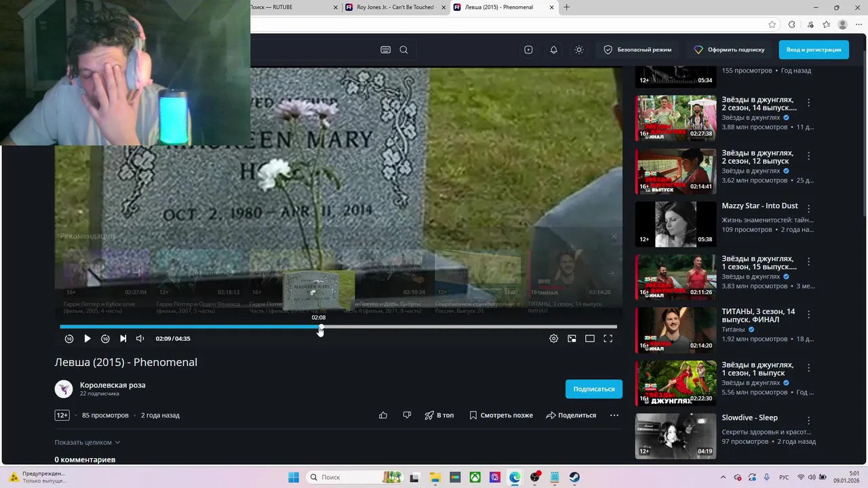Toggle light/dark theme sun icon
Image resolution: width=868 pixels, height=488 pixels.
(578, 49)
